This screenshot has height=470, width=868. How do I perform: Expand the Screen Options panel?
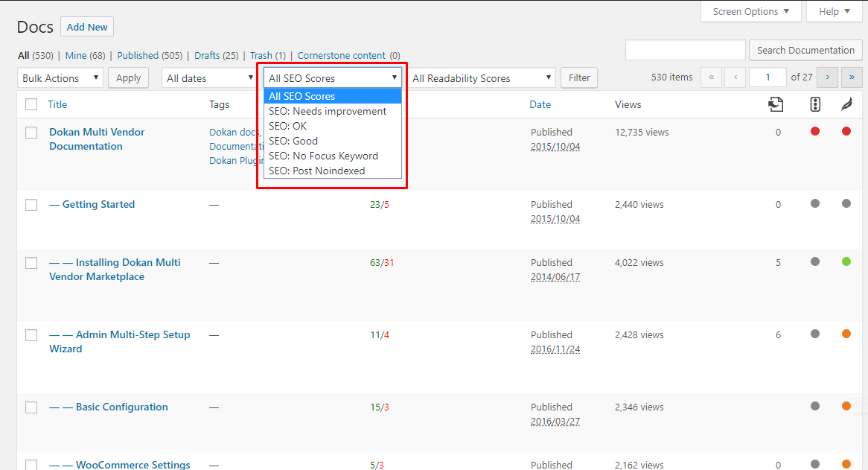(750, 12)
